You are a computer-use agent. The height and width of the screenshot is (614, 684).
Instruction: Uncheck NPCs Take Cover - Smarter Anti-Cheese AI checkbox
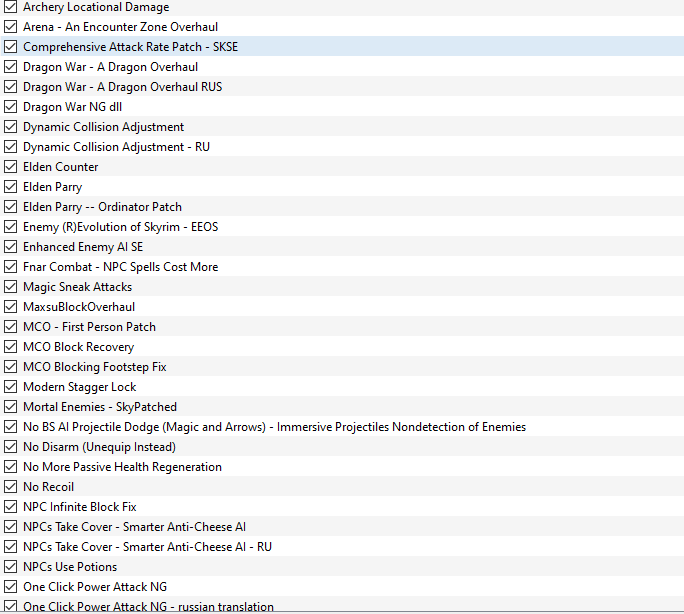10,527
